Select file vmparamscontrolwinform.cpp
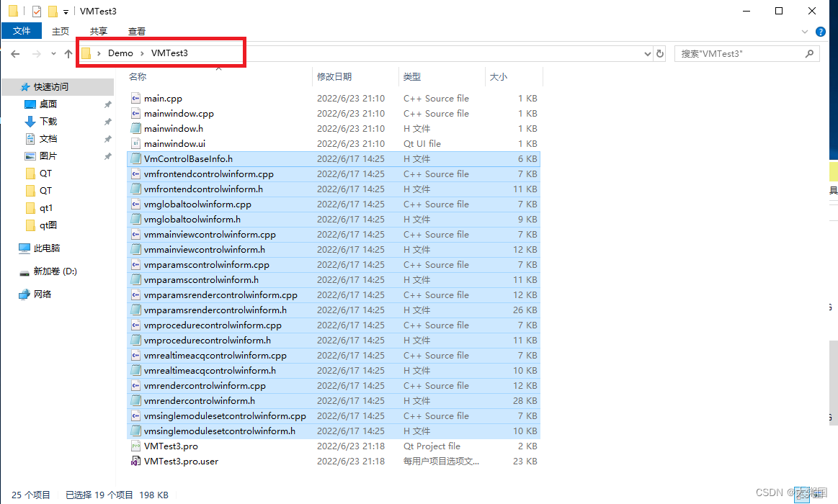Image resolution: width=838 pixels, height=504 pixels. (x=334, y=265)
